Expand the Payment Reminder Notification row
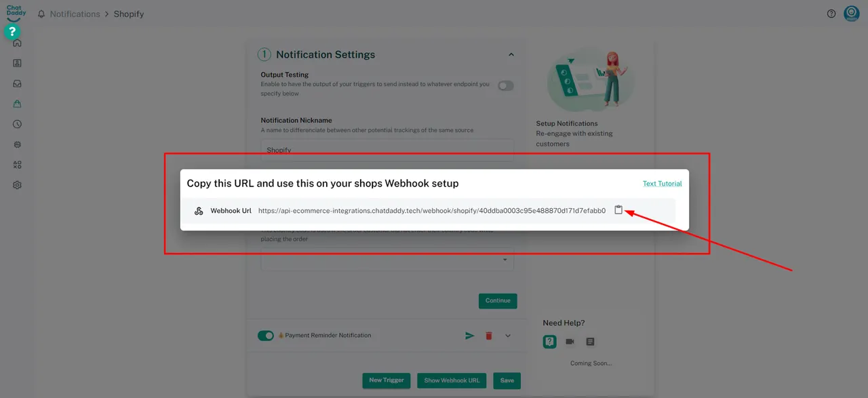This screenshot has height=398, width=868. [x=508, y=336]
